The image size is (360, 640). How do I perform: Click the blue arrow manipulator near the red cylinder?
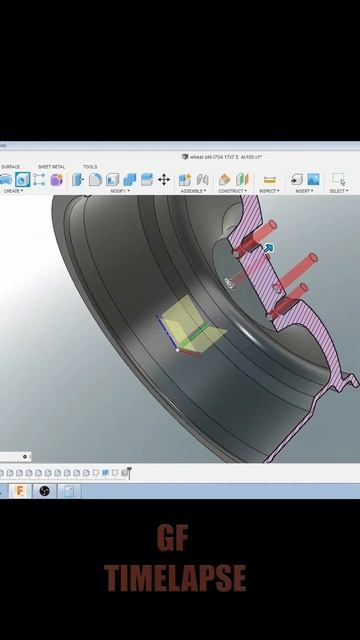pos(268,248)
